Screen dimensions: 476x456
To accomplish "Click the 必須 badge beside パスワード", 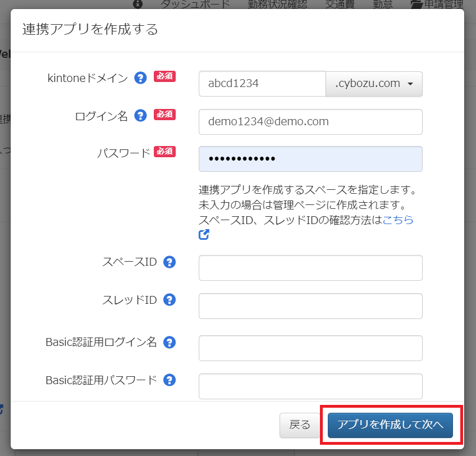I will coord(164,151).
